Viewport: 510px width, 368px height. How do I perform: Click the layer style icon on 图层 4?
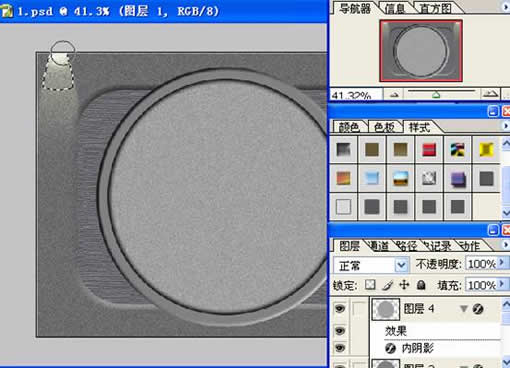point(478,309)
